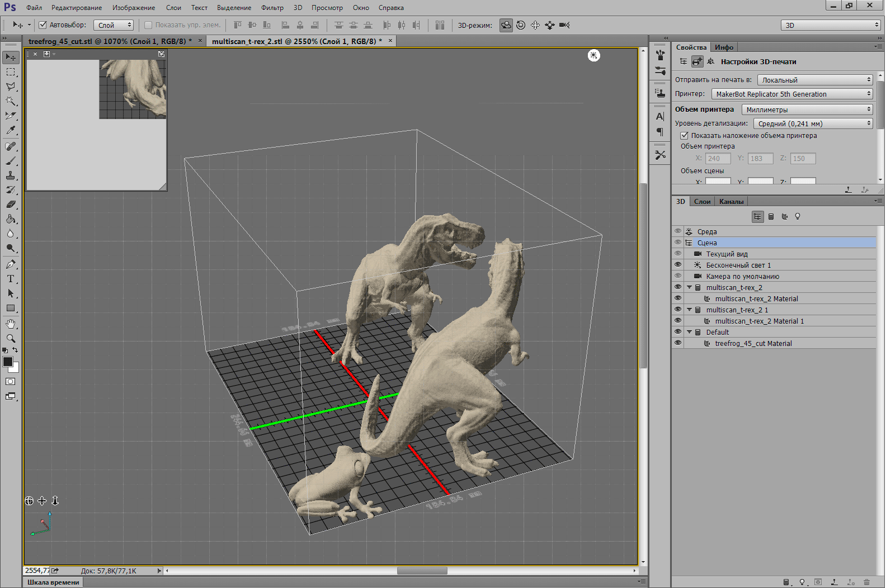Screen dimensions: 886x588
Task: Switch to the Channels tab
Action: pyautogui.click(x=731, y=202)
